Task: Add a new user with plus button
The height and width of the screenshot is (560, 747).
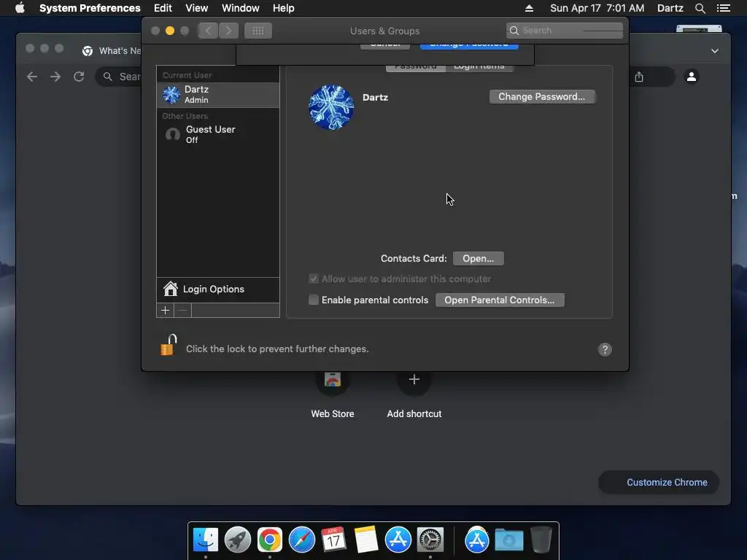Action: (166, 311)
